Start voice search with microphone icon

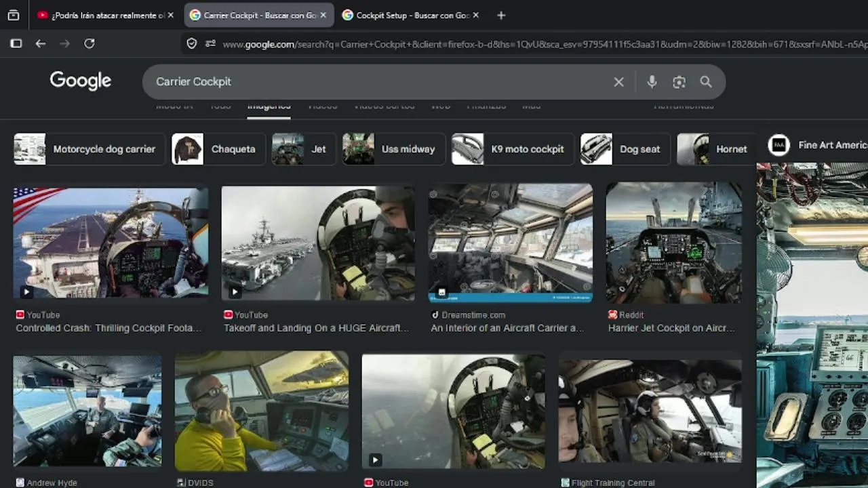click(652, 82)
